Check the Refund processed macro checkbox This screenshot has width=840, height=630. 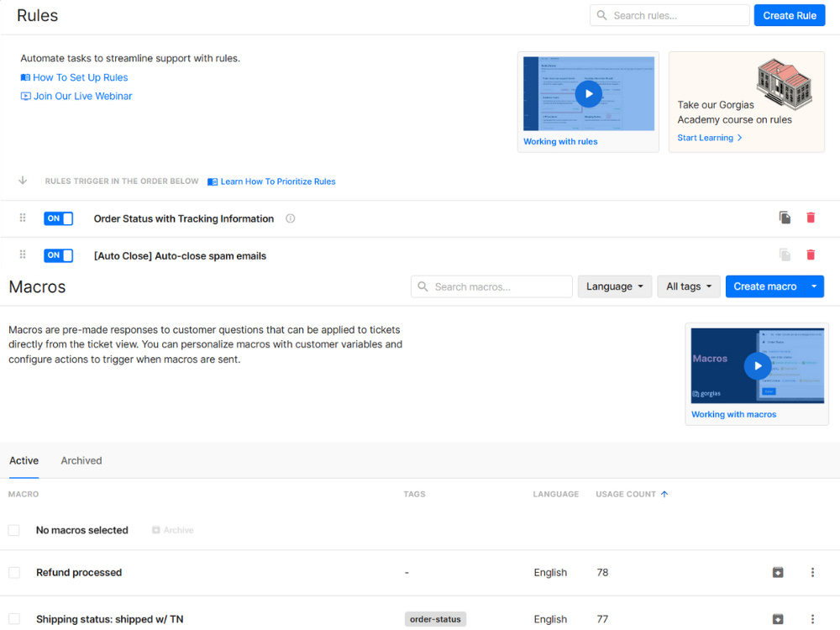pyautogui.click(x=14, y=572)
